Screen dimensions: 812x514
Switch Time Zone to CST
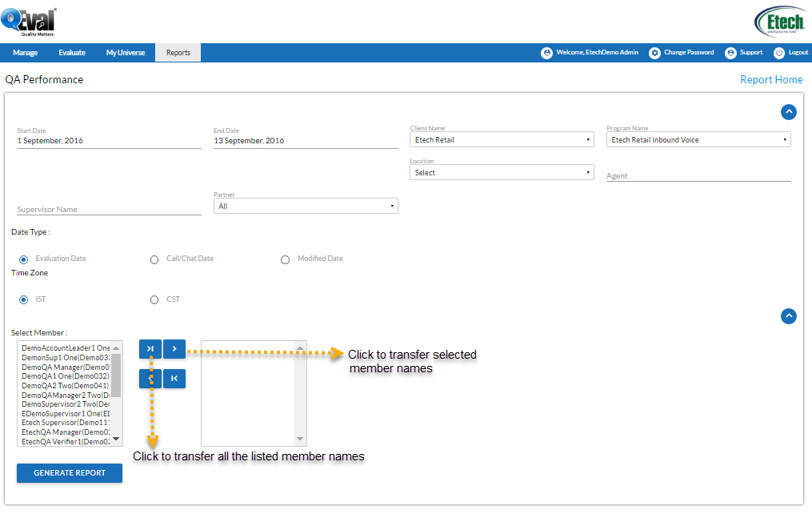coord(154,299)
